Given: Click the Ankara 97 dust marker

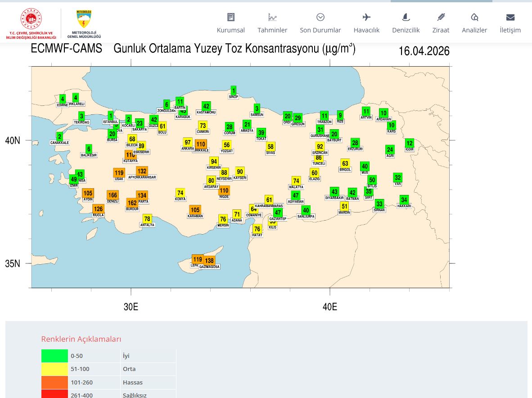Looking at the screenshot, I should pyautogui.click(x=188, y=142).
